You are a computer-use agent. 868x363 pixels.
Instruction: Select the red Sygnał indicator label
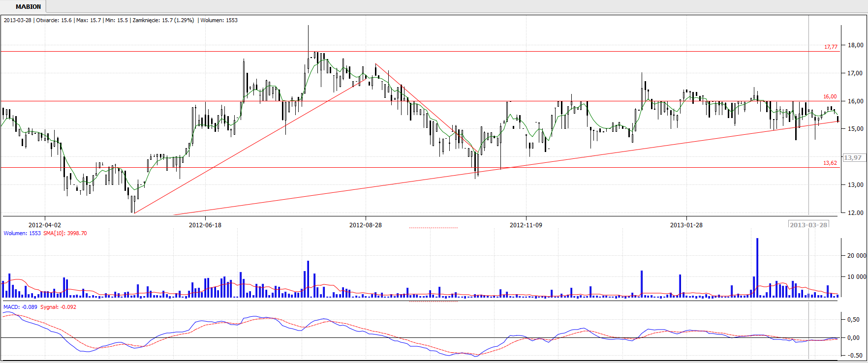58,307
